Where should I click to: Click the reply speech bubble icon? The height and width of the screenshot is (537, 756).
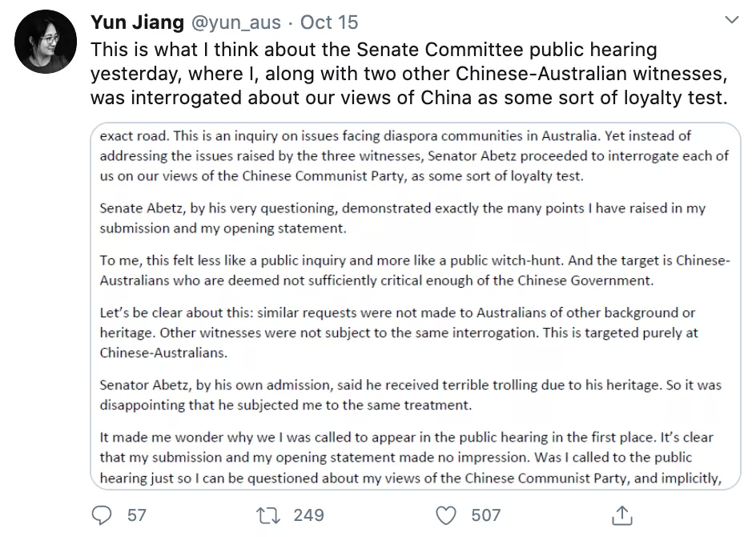tap(102, 515)
